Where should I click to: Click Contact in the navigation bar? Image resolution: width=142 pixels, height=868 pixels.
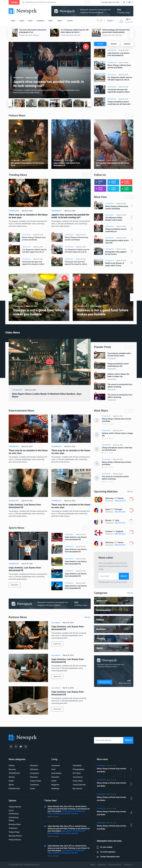(x=70, y=21)
